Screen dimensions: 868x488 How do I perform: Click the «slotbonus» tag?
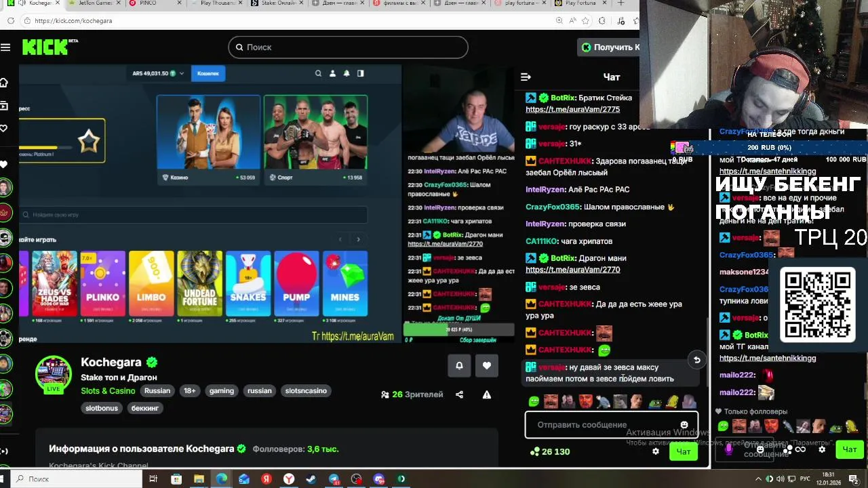tap(102, 408)
